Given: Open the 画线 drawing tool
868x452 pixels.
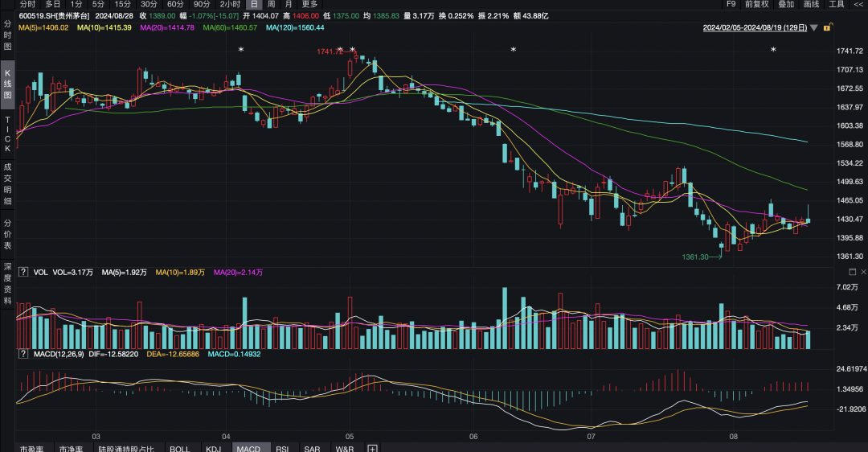Looking at the screenshot, I should (812, 4).
